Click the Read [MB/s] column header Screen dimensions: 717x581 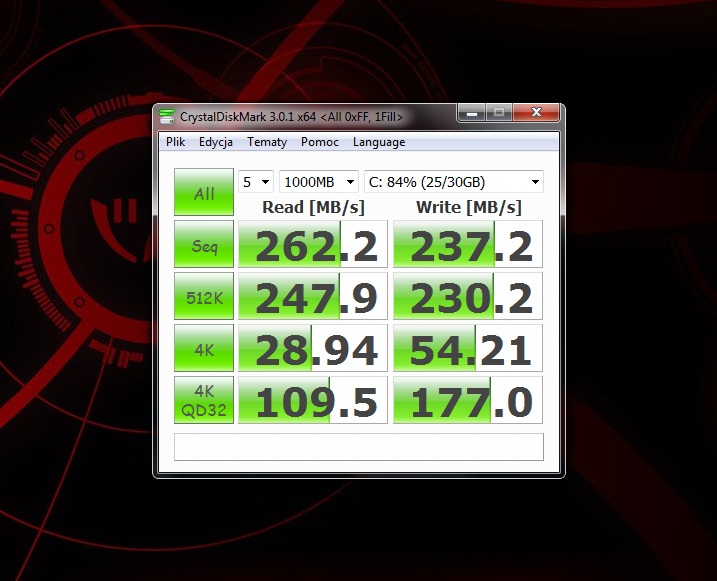(313, 208)
